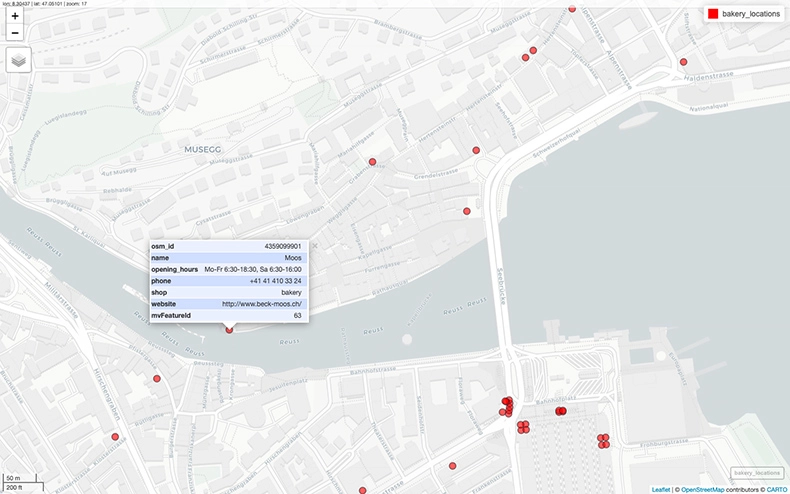Screen dimensions: 790x494
Task: Click the Moos bakery marker below popup
Action: [229, 329]
